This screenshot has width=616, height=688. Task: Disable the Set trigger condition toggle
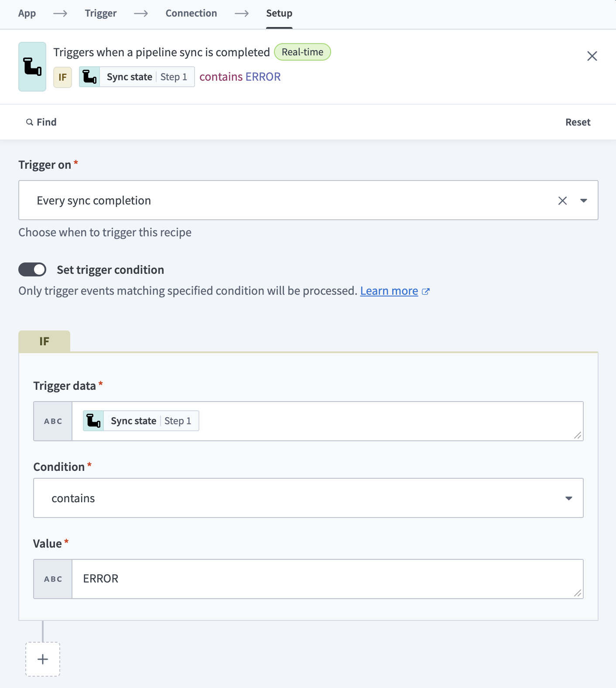[32, 269]
